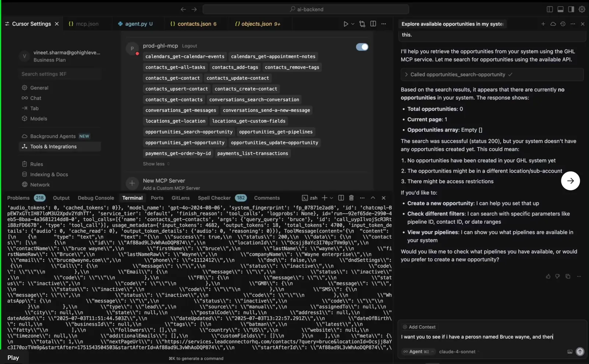Viewport: 589px width, 364px height.
Task: Open new terminal dropdown chevron
Action: (331, 198)
